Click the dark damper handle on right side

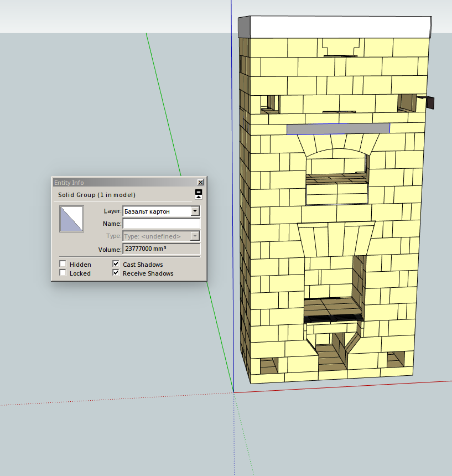click(430, 102)
